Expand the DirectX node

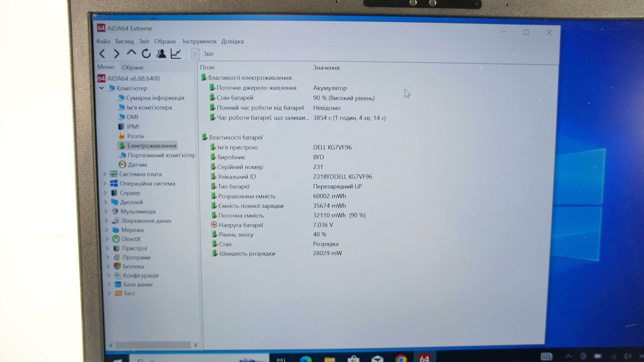point(107,239)
